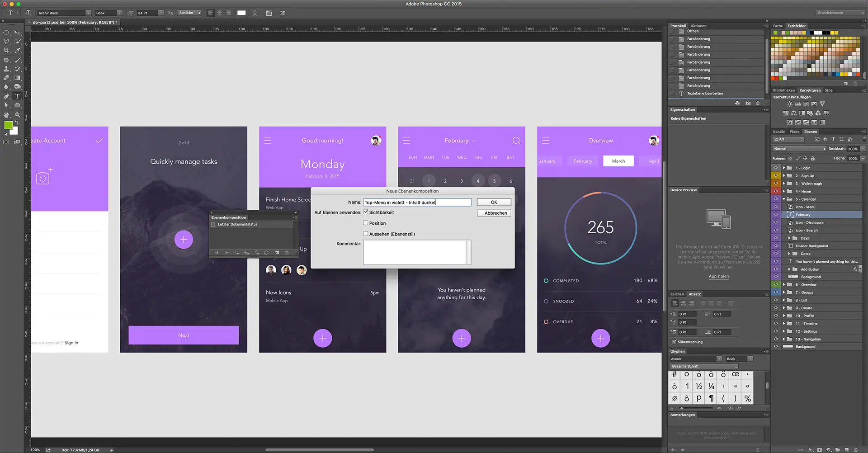
Task: Uncheck the Sichtbarkeit checkbox
Action: (366, 212)
